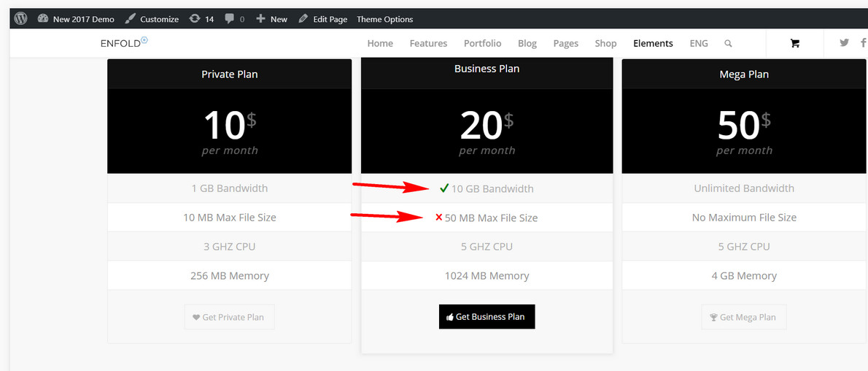Click the Get Mega Plan button
This screenshot has width=868, height=371.
click(744, 317)
